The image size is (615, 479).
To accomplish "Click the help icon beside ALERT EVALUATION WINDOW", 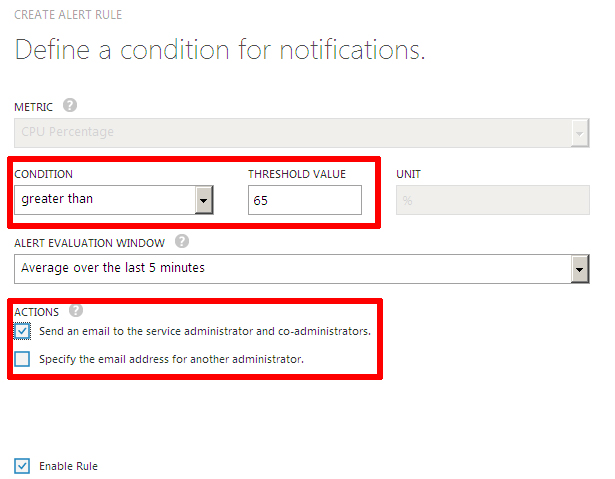I will tap(182, 241).
